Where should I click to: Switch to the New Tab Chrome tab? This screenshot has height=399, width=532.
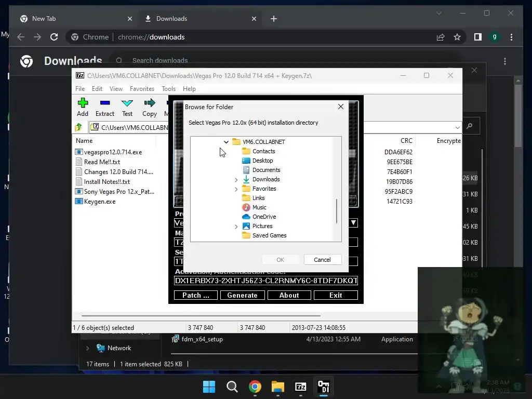click(x=75, y=19)
